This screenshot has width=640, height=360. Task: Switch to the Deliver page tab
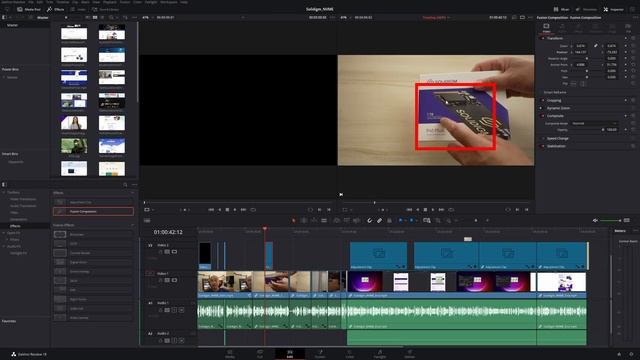pyautogui.click(x=409, y=353)
